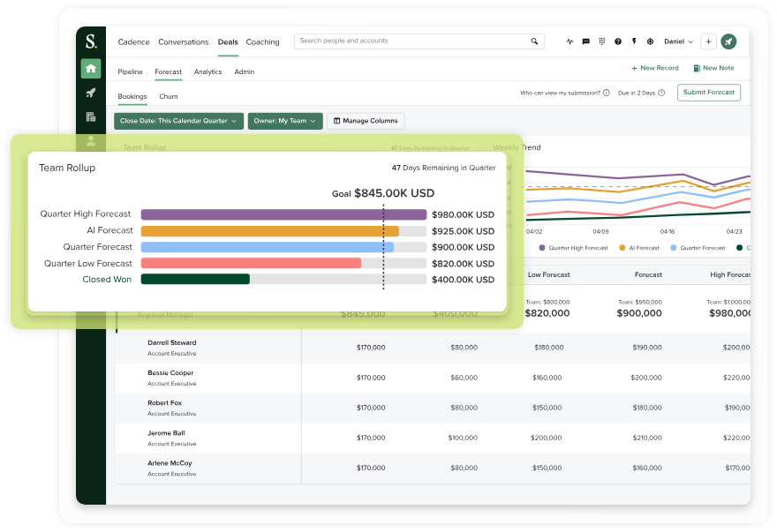Click the Low Forecast column header
Image resolution: width=777 pixels, height=532 pixels.
(548, 275)
